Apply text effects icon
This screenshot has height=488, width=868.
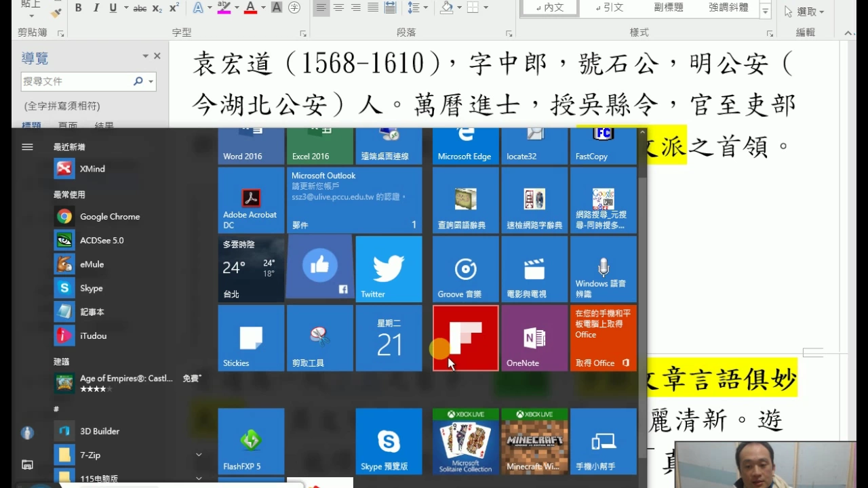point(197,8)
